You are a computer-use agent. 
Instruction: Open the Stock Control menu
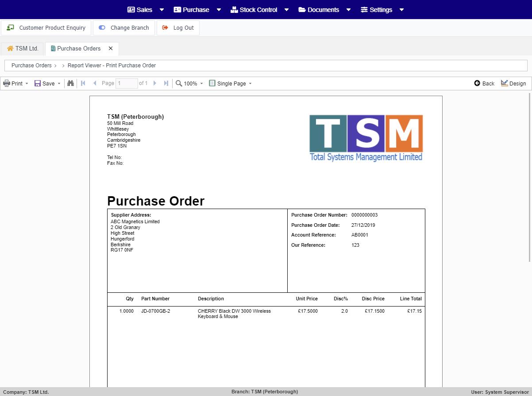pyautogui.click(x=254, y=10)
